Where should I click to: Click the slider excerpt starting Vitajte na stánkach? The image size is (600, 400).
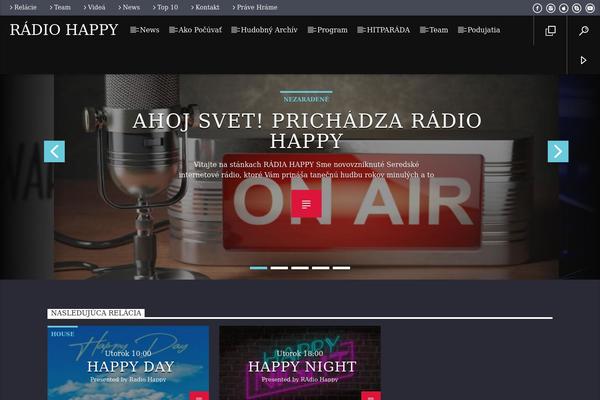pos(307,170)
